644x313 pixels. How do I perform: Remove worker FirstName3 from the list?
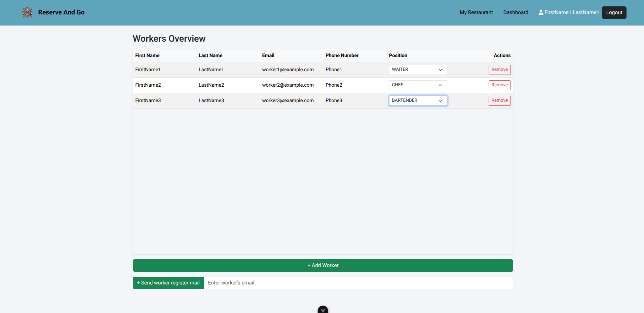[499, 101]
